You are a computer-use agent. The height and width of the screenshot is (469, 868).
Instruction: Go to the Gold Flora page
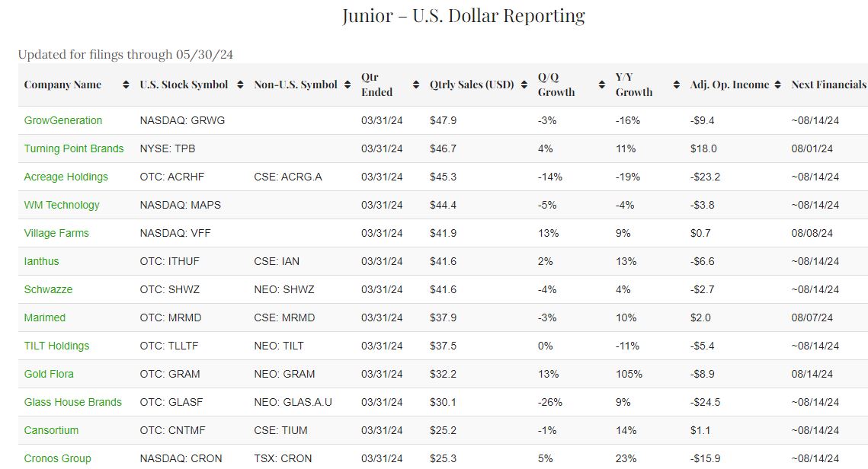tap(49, 374)
